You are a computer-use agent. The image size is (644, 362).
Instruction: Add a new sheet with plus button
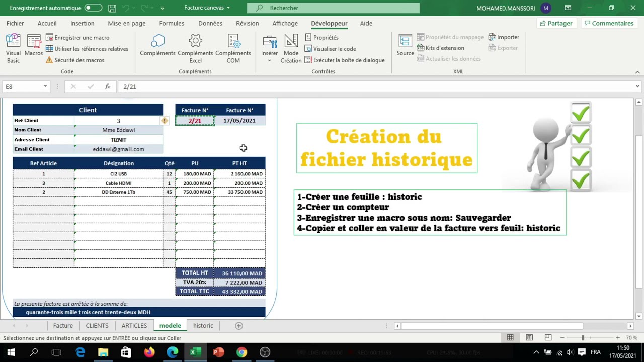[239, 326]
